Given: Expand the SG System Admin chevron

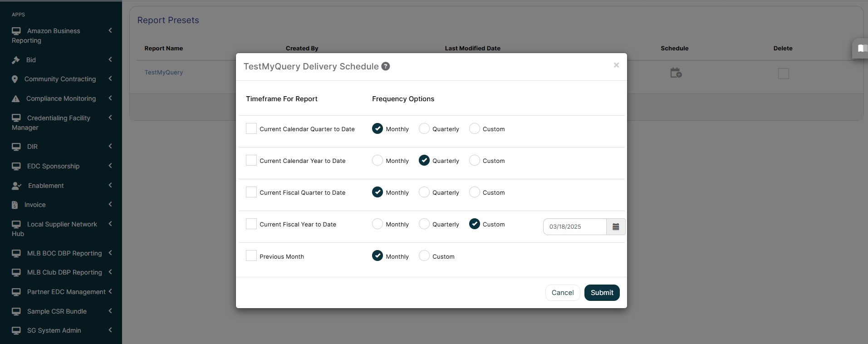Looking at the screenshot, I should click(110, 330).
